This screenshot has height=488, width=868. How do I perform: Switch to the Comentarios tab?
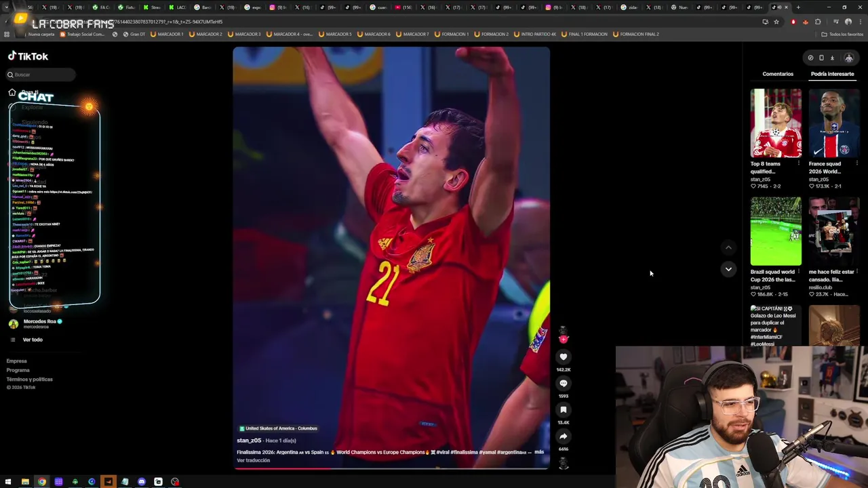[778, 74]
